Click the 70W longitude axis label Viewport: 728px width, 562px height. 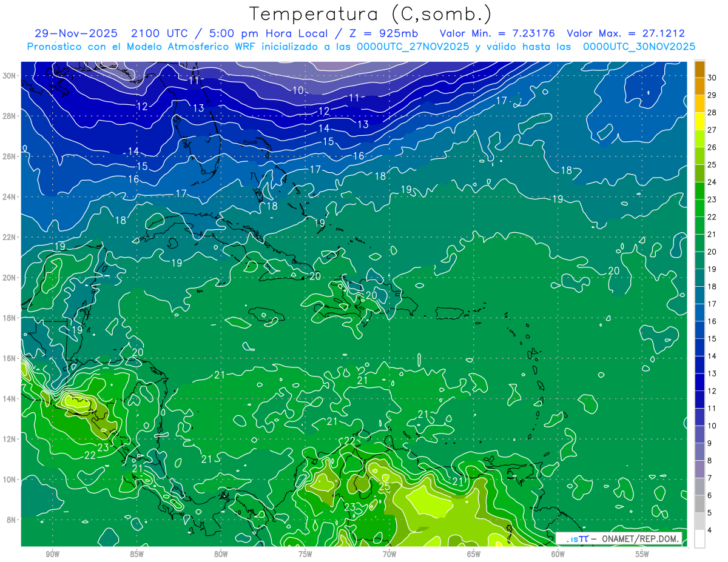pyautogui.click(x=389, y=554)
